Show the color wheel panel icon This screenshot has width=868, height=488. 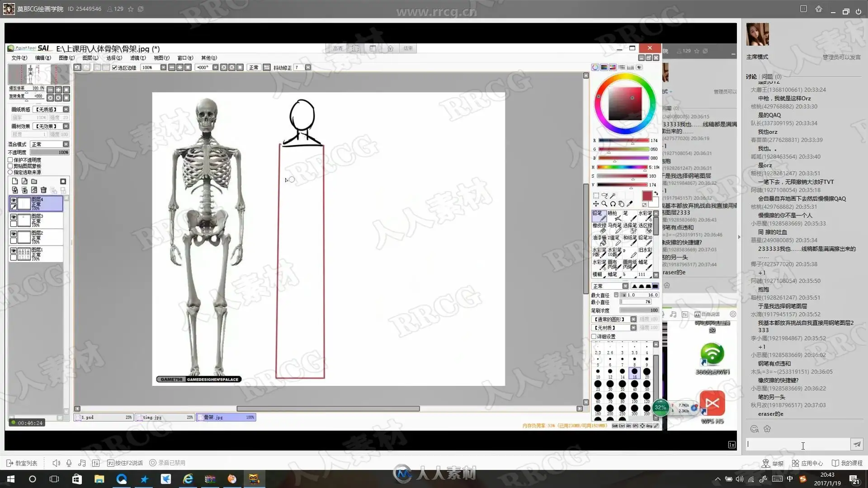click(x=595, y=67)
